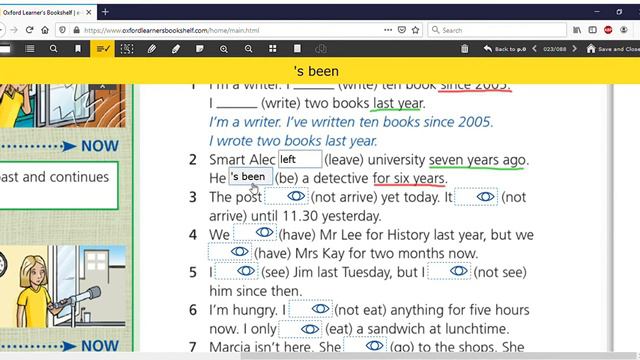Click the 'left' answer field in question 2
Image resolution: width=640 pixels, height=360 pixels.
tap(300, 159)
